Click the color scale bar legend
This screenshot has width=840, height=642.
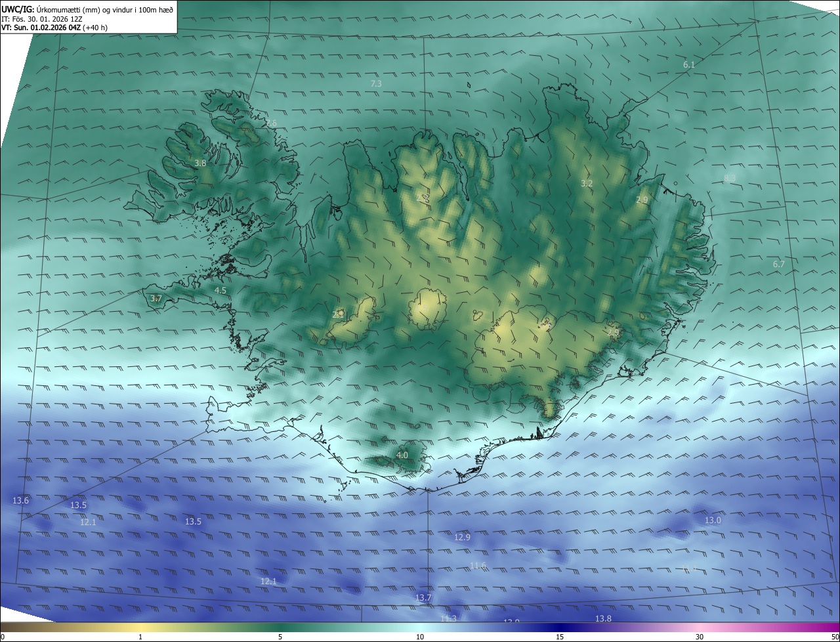coord(420,627)
